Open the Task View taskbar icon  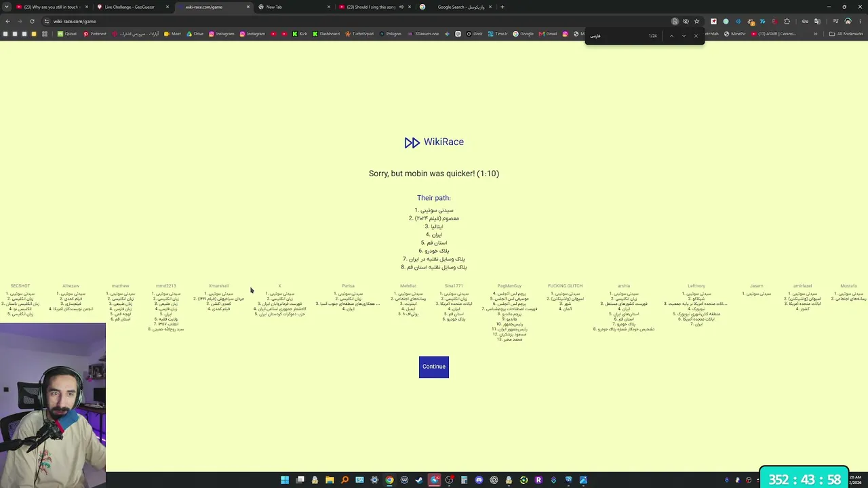click(x=300, y=480)
